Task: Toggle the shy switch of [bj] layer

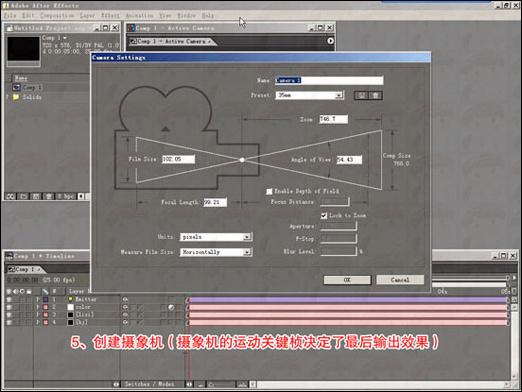Action: [126, 322]
